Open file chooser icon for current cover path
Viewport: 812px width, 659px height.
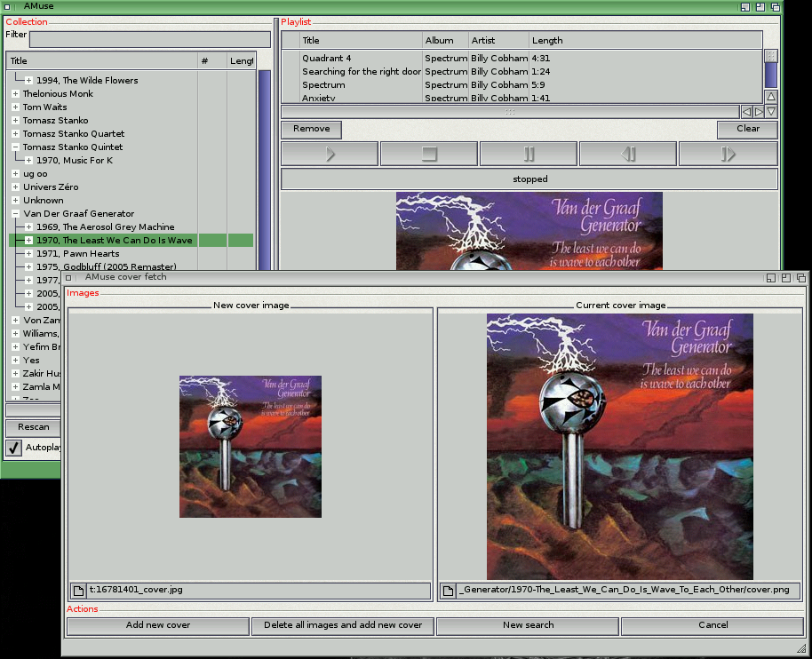click(x=449, y=591)
